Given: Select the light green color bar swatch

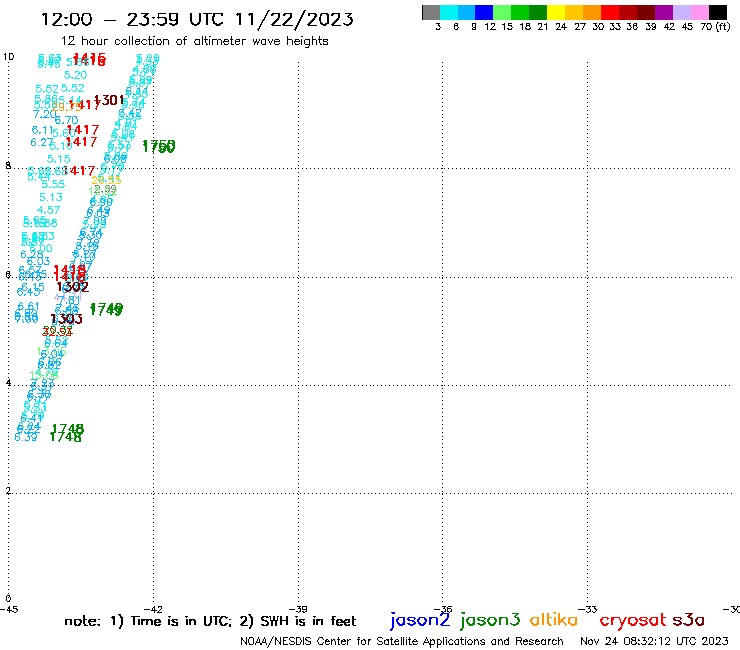Looking at the screenshot, I should pyautogui.click(x=502, y=12).
